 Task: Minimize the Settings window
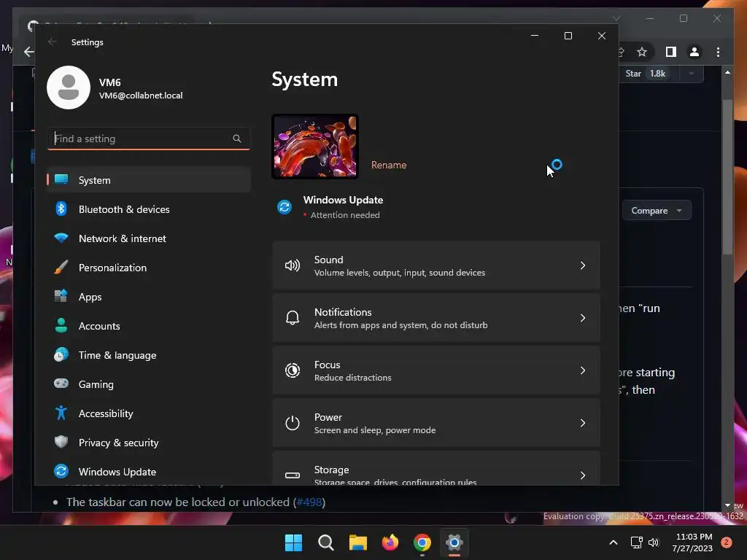(535, 36)
